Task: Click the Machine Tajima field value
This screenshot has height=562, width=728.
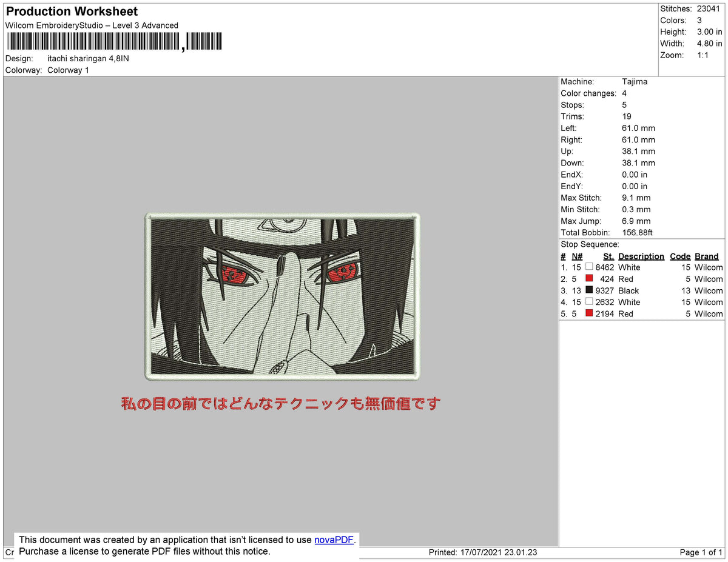Action: click(635, 81)
